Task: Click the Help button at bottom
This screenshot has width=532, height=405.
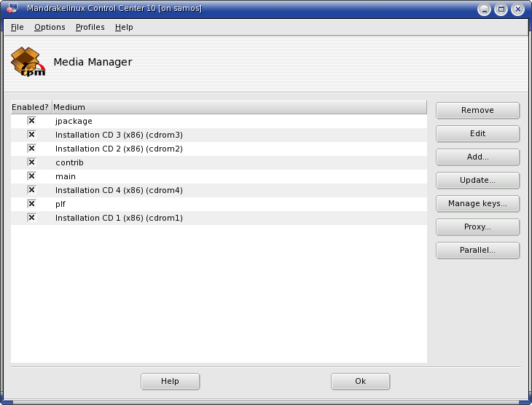Action: click(170, 381)
